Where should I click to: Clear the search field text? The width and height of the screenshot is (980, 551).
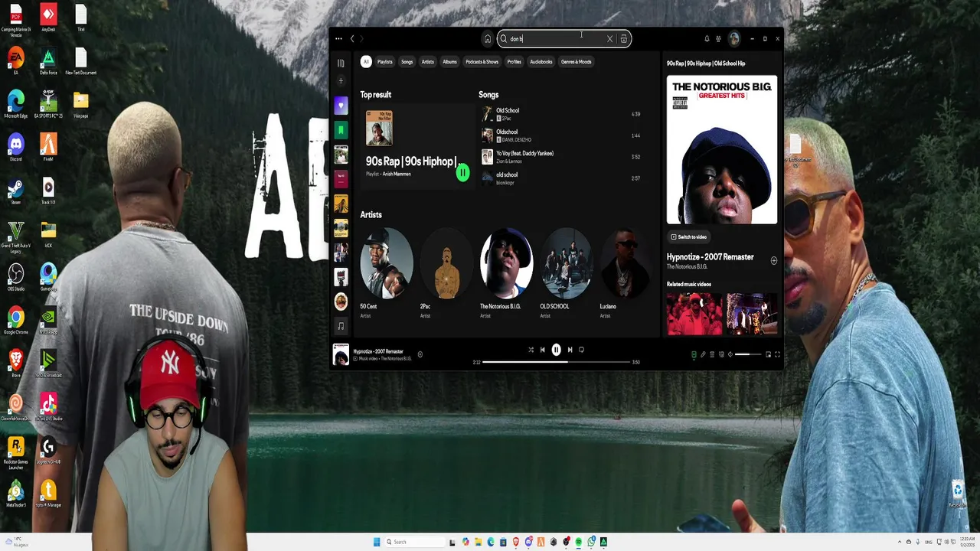click(x=610, y=39)
